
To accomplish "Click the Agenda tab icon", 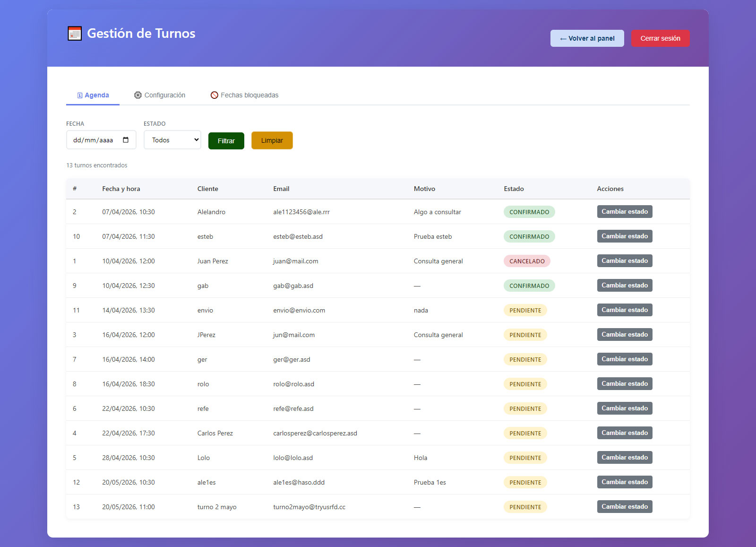I will click(80, 96).
